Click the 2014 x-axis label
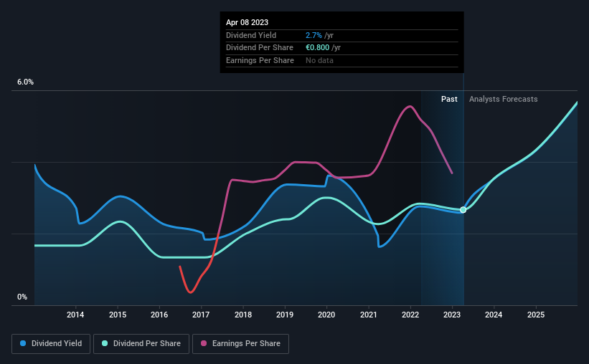Viewport: 589px width, 364px height. 75,315
